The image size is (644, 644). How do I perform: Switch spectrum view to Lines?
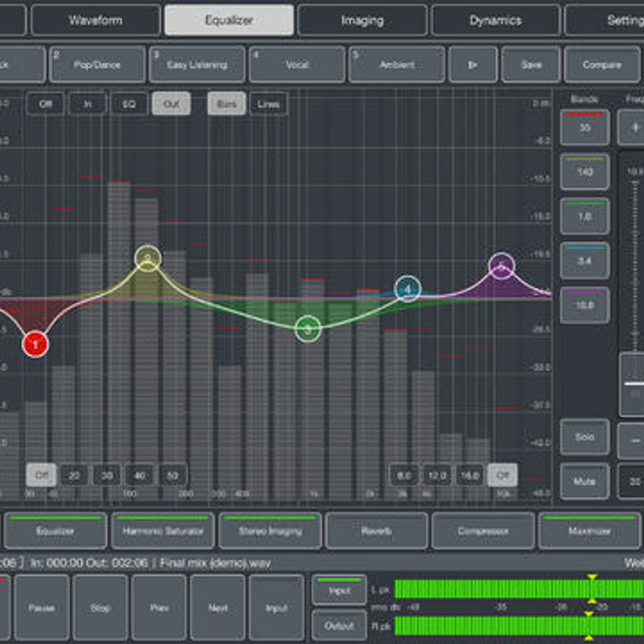click(x=268, y=104)
